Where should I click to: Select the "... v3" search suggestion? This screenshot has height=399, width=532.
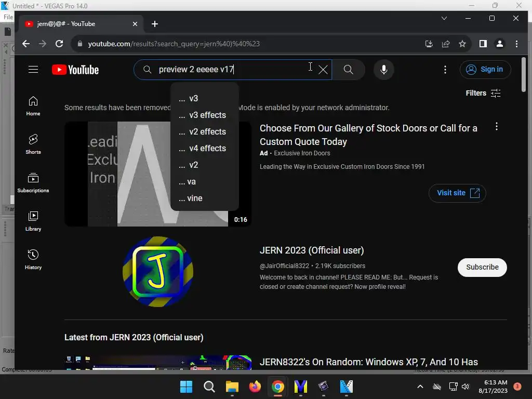point(205,98)
